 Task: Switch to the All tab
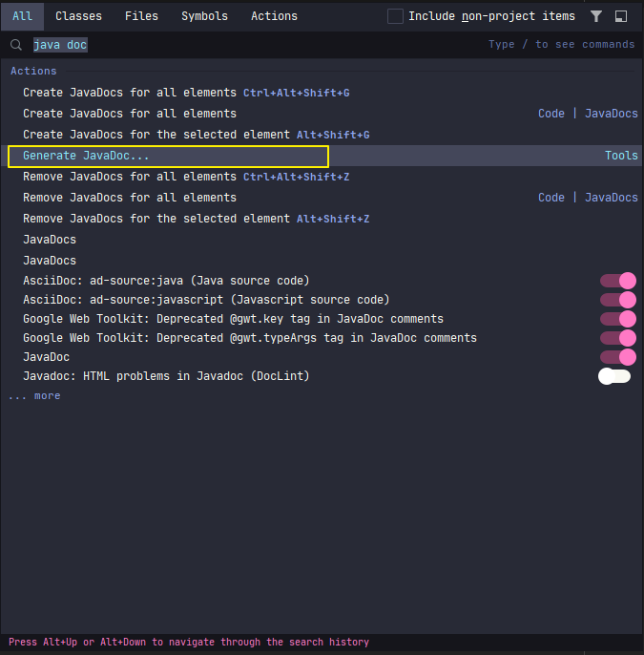22,16
